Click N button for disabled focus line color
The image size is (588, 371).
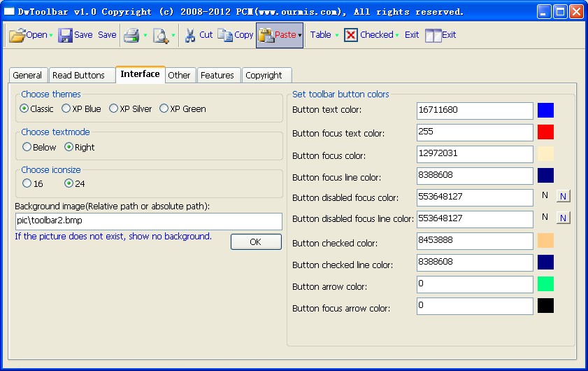coord(564,218)
